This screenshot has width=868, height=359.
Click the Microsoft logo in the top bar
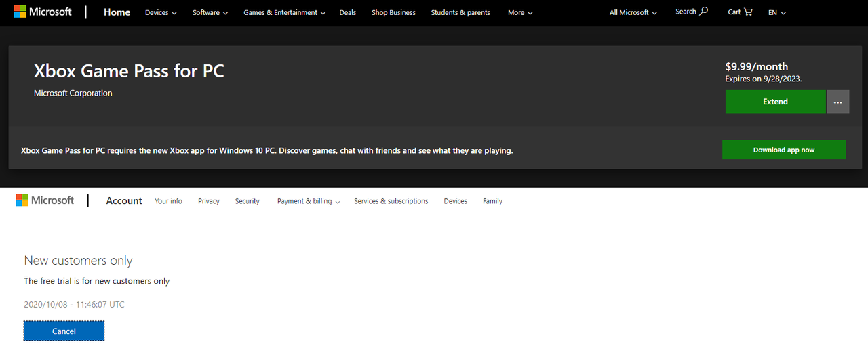point(43,12)
